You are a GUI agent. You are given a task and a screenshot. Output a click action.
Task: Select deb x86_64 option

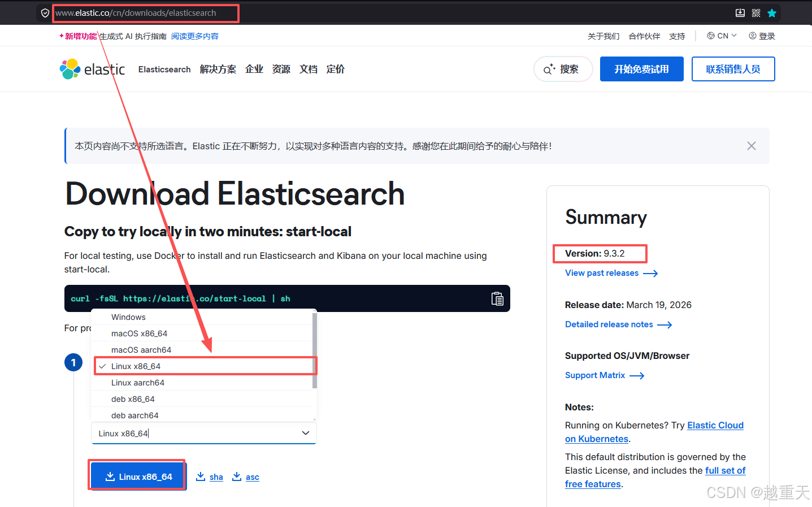click(202, 399)
